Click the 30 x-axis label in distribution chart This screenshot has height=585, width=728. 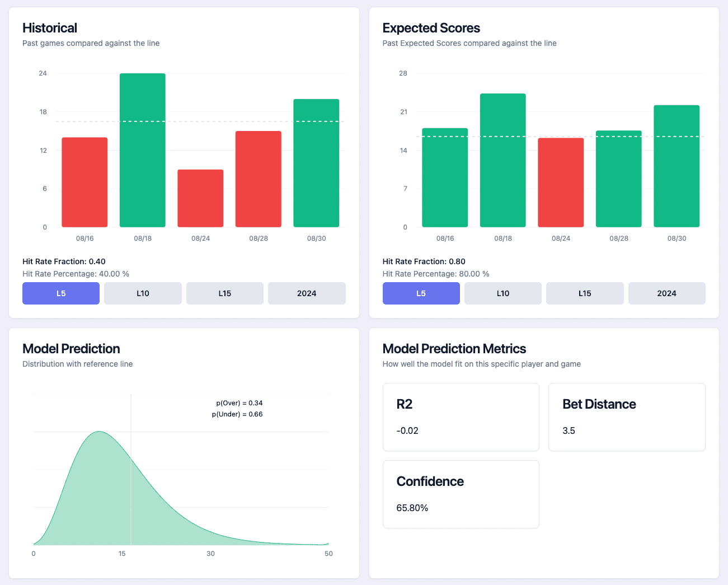[210, 554]
